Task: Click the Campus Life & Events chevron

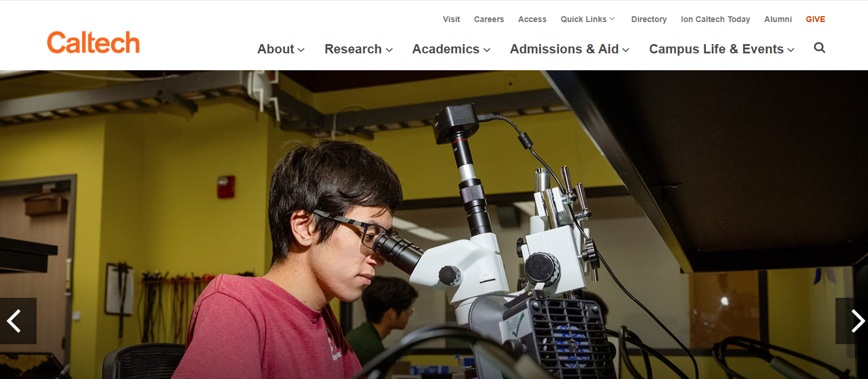Action: (x=791, y=50)
